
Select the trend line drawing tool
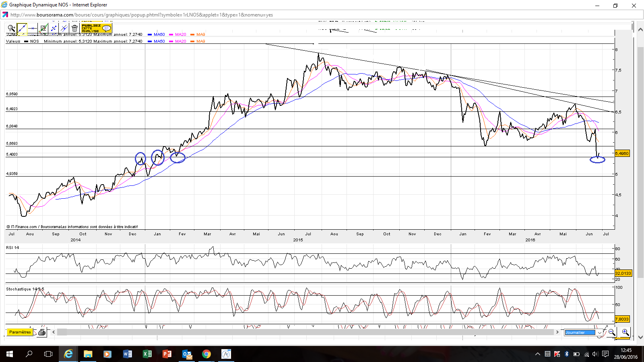22,28
